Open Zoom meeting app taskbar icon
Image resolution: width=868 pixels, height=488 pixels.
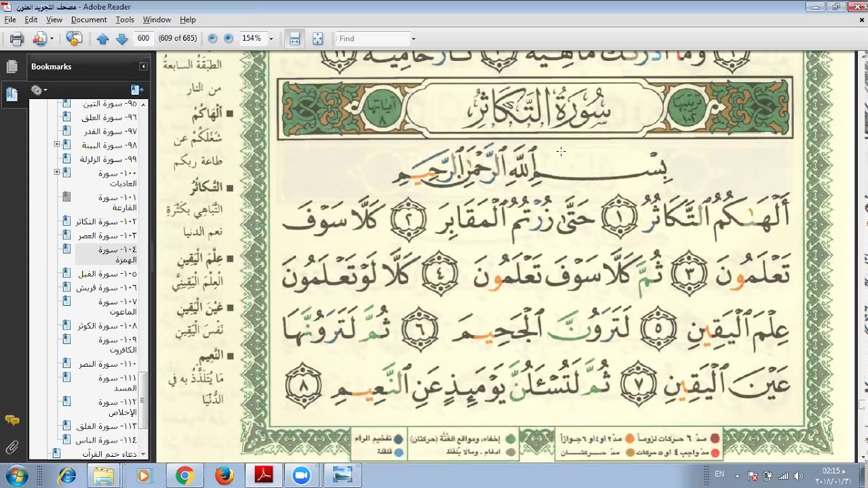click(x=301, y=476)
